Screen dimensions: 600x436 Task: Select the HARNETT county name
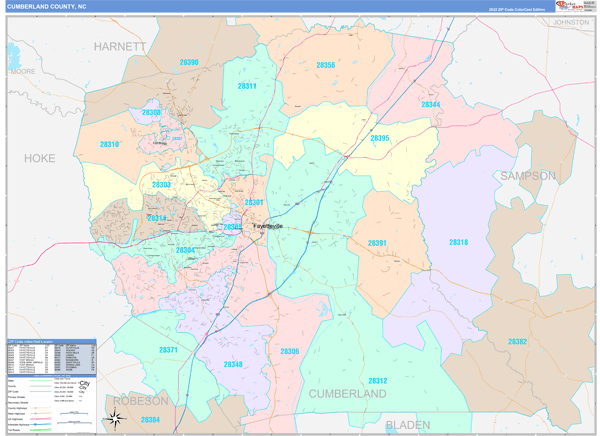coord(120,46)
